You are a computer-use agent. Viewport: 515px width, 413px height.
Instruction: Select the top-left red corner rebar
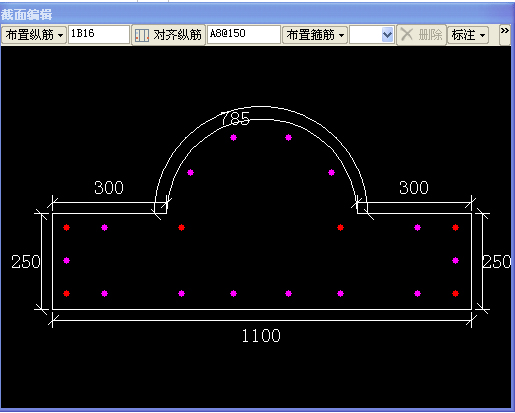pyautogui.click(x=66, y=228)
